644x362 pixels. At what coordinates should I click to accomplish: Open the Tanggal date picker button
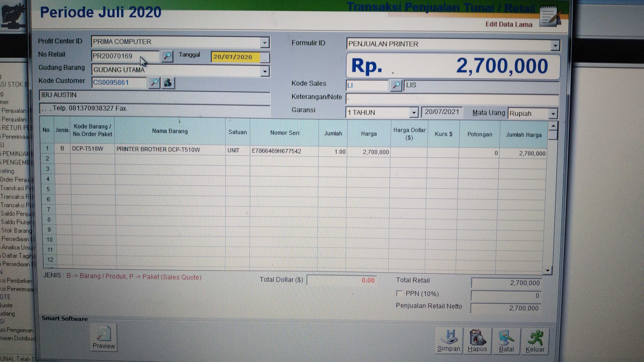(265, 58)
